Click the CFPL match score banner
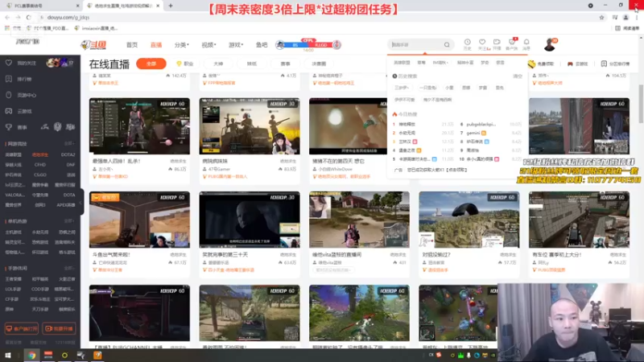Viewport: 644px width, 362px height. [308, 45]
